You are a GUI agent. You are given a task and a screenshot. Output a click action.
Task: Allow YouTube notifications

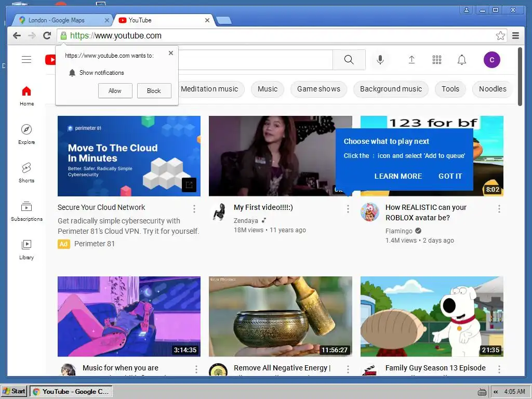click(115, 90)
